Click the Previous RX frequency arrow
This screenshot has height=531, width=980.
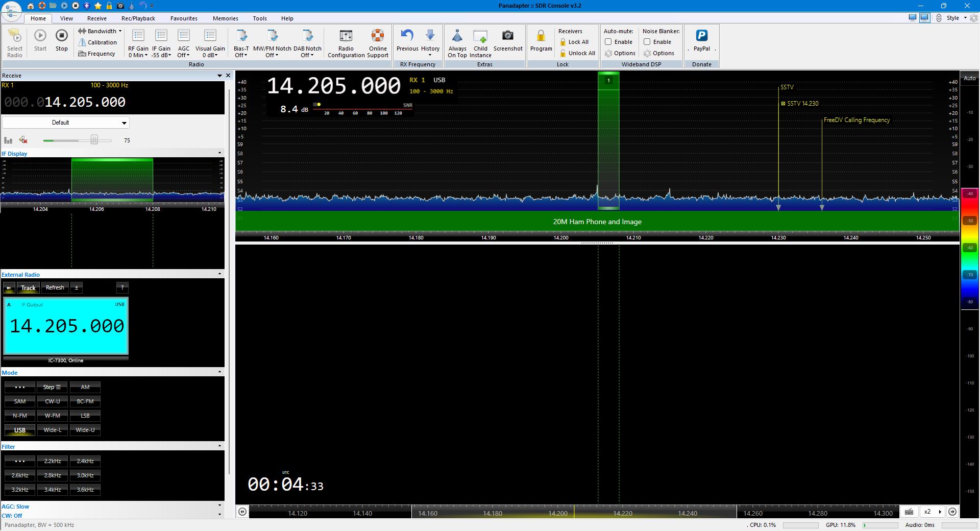407,36
